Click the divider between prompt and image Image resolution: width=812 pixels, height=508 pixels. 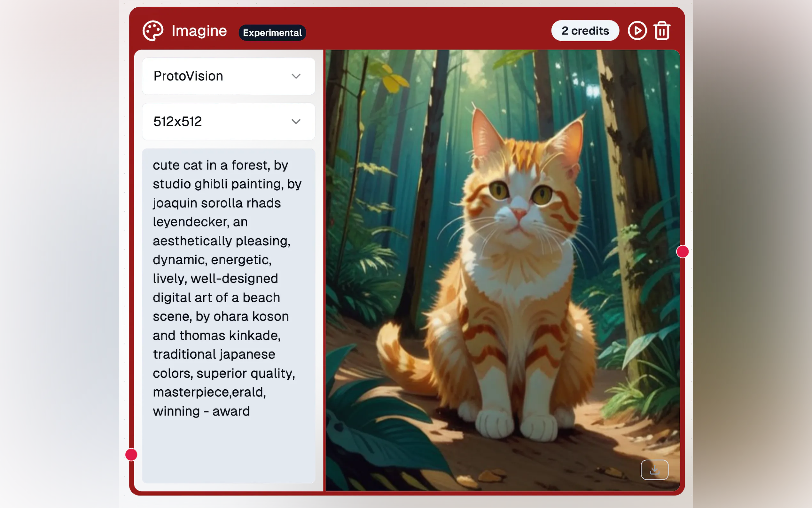pos(324,269)
